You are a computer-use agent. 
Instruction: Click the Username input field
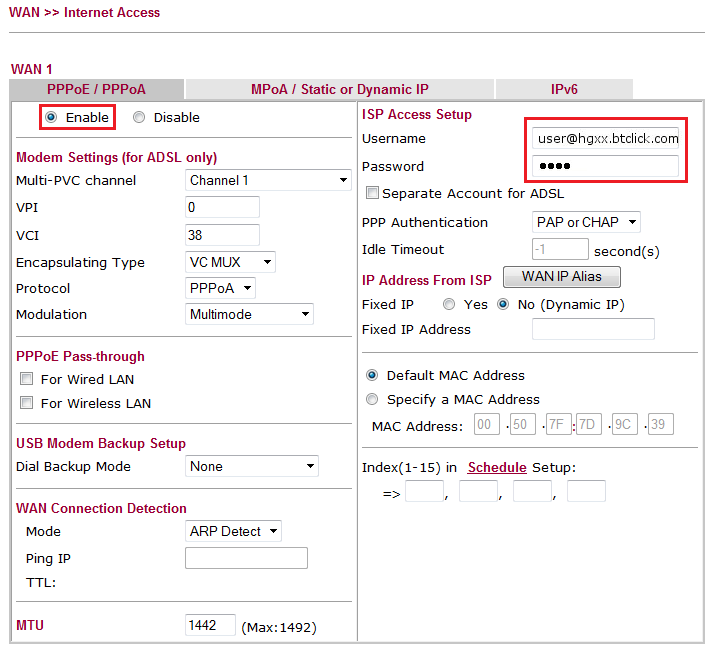click(605, 138)
